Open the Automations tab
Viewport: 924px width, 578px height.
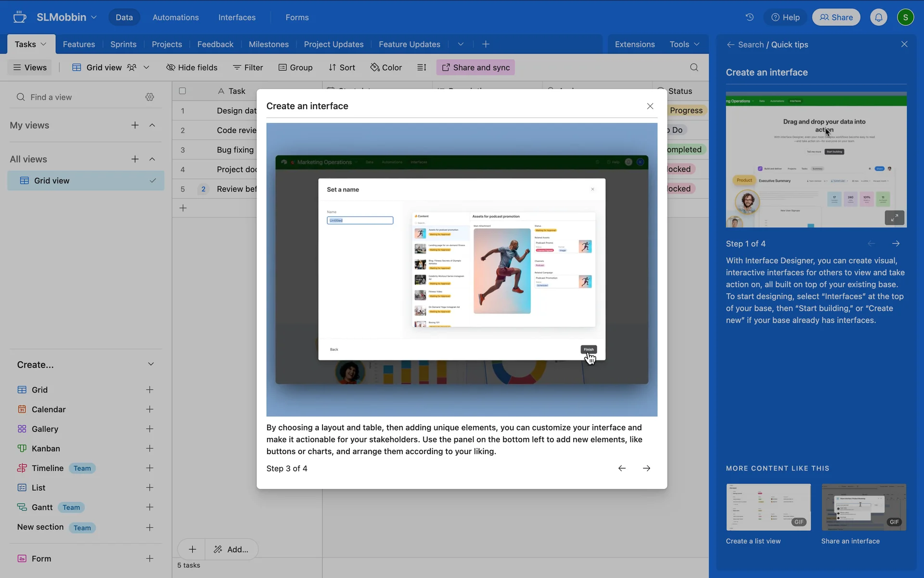click(x=176, y=17)
